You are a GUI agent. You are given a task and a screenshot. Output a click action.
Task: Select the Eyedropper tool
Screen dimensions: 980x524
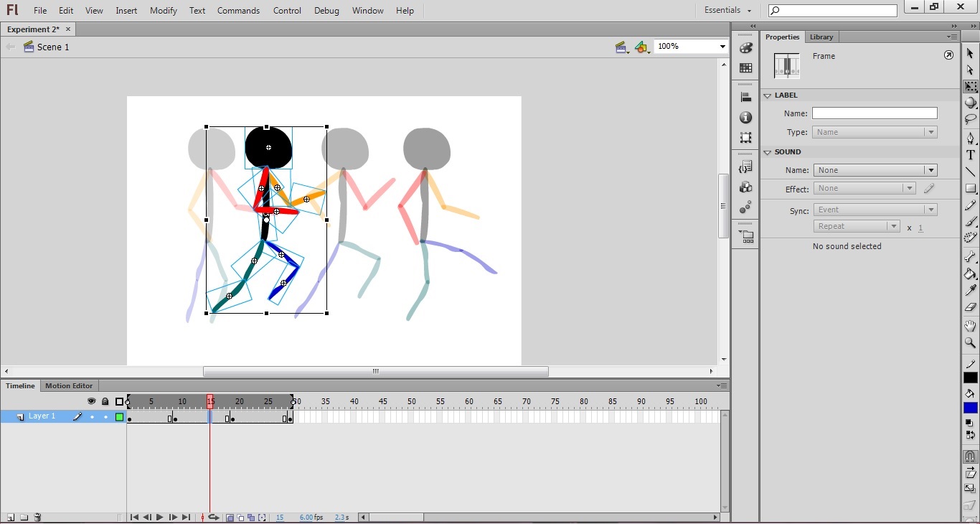coord(970,290)
